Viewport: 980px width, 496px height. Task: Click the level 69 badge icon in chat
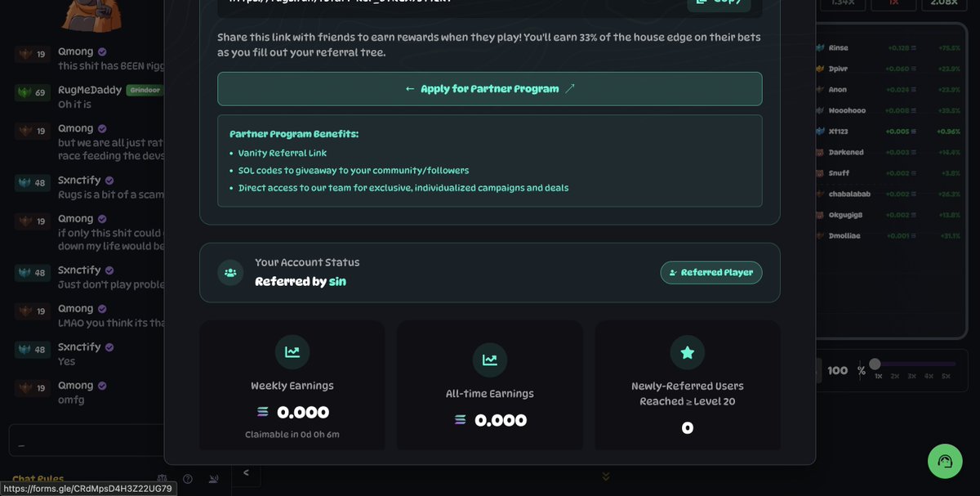[33, 93]
